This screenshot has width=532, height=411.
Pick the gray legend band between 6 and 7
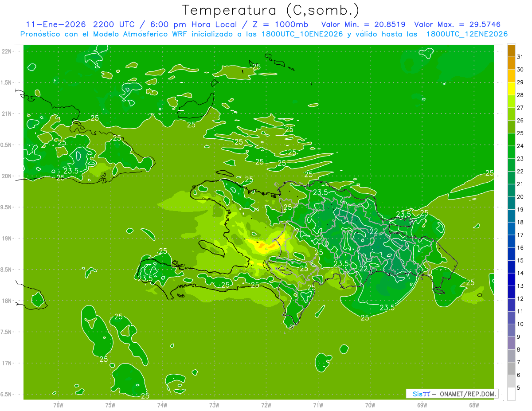pyautogui.click(x=511, y=368)
